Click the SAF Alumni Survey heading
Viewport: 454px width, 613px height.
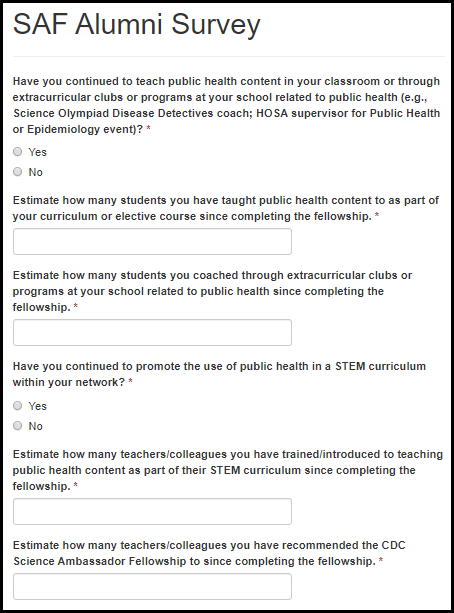pyautogui.click(x=136, y=25)
